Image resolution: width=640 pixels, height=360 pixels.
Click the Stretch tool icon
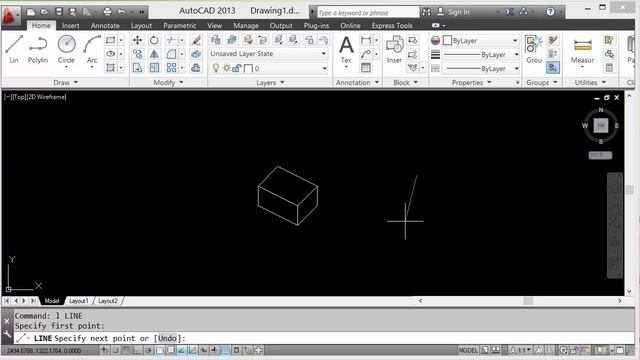pos(138,68)
